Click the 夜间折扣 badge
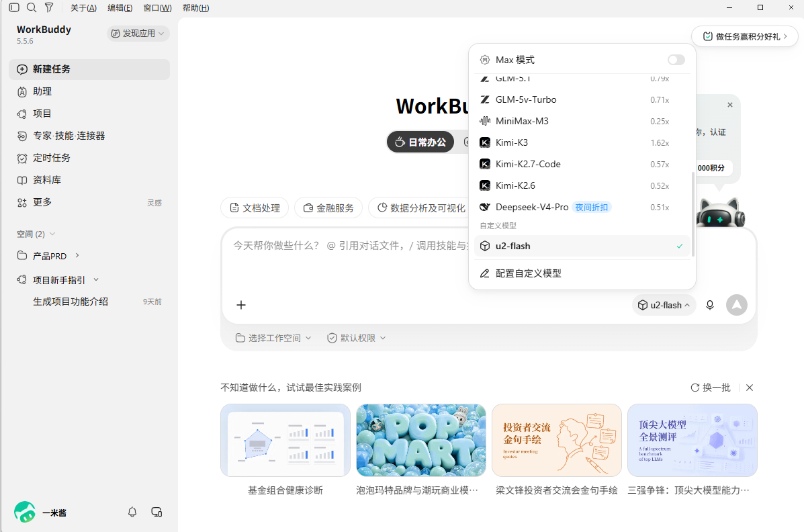The width and height of the screenshot is (804, 532). coord(591,208)
